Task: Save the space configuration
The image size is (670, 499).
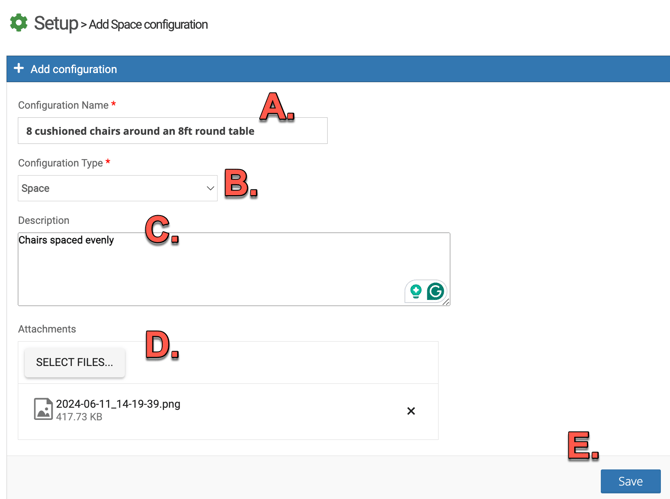Action: [630, 481]
